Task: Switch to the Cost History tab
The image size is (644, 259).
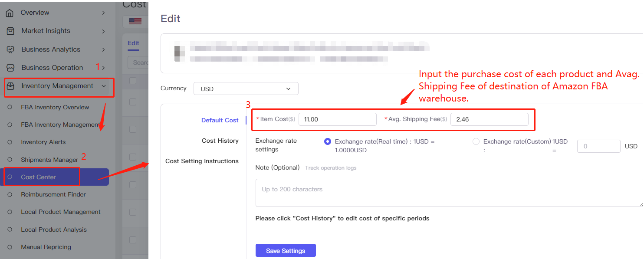Action: 220,141
